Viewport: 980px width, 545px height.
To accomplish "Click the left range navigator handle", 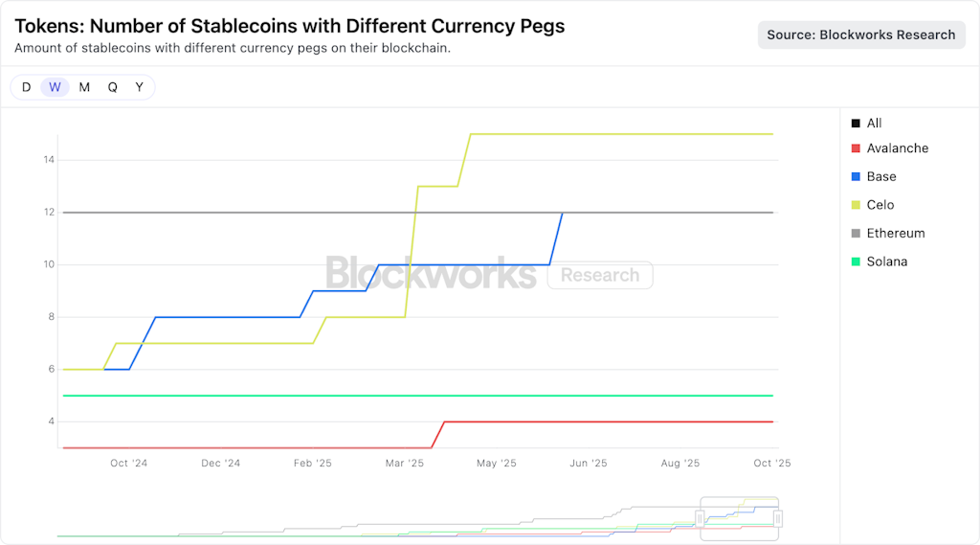I will coord(701,518).
